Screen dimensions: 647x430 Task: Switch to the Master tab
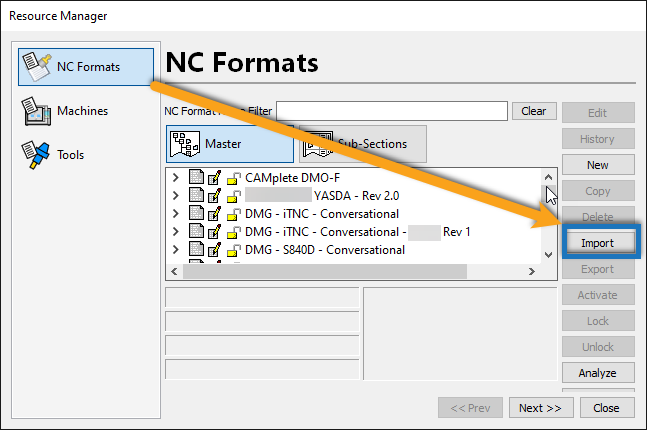click(230, 144)
